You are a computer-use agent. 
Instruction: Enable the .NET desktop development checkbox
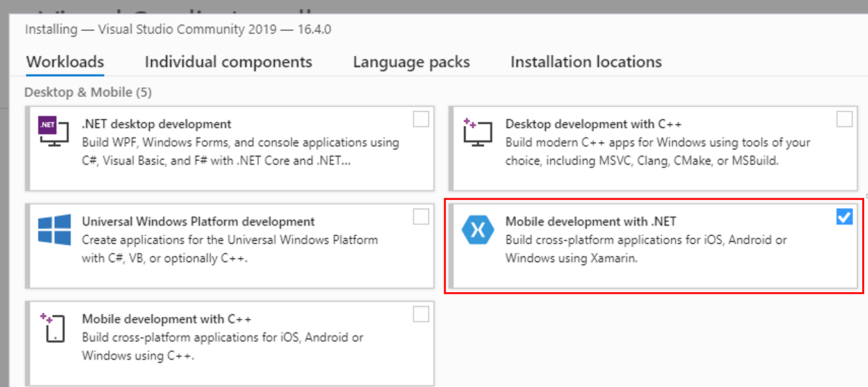422,119
